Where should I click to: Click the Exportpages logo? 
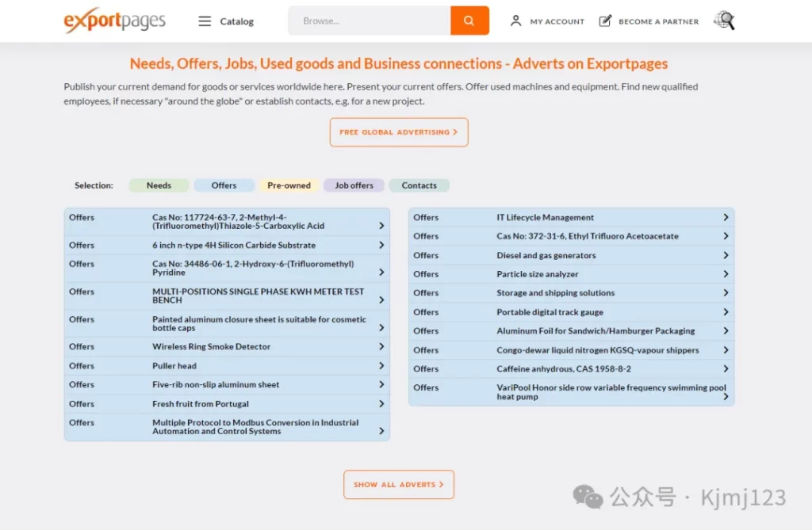coord(114,21)
